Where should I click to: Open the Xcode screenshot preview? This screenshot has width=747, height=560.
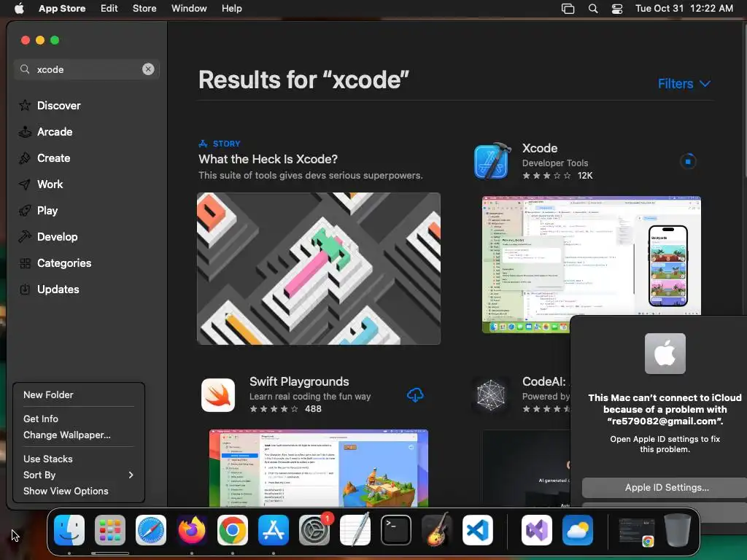[591, 264]
